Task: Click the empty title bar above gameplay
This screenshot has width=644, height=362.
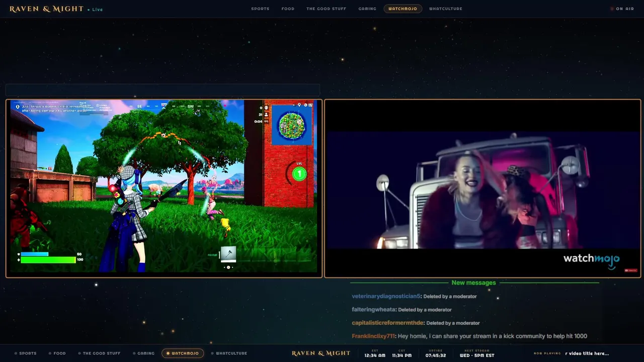Action: [163, 90]
